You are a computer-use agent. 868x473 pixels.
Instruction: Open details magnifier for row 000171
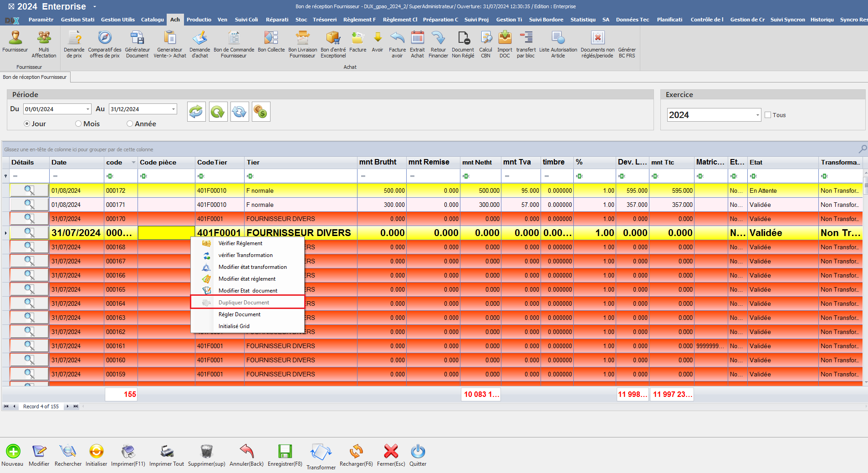coord(29,205)
